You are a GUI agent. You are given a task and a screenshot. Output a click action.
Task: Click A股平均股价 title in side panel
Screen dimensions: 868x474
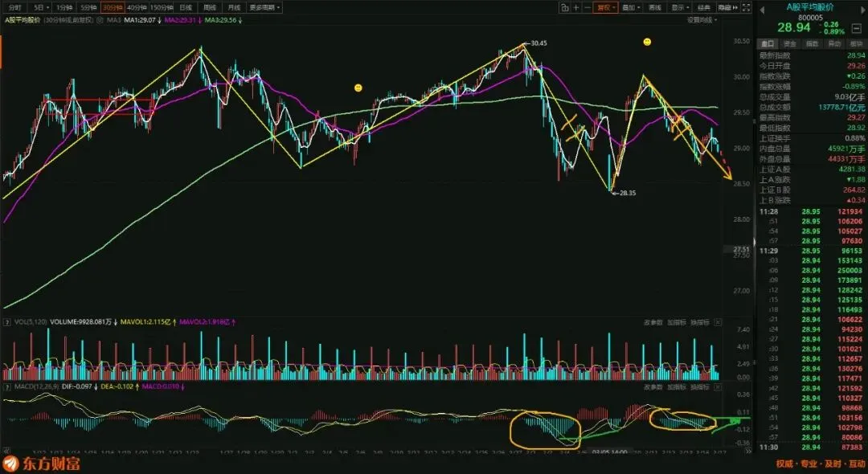(812, 7)
